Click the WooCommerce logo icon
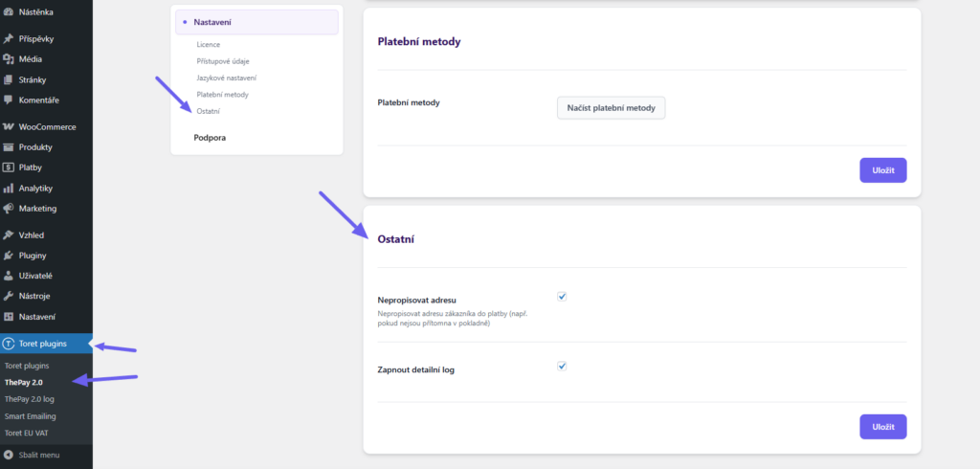 (8, 127)
